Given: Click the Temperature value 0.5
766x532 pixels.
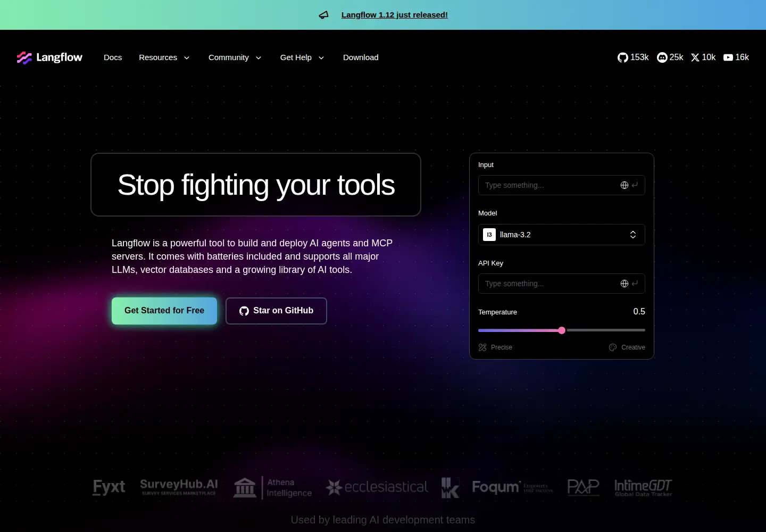Looking at the screenshot, I should click(639, 312).
